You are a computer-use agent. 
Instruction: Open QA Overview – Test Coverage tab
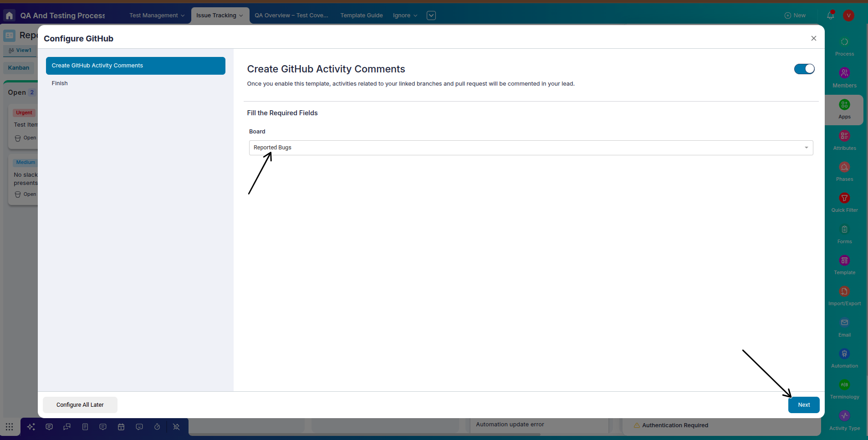tap(291, 15)
